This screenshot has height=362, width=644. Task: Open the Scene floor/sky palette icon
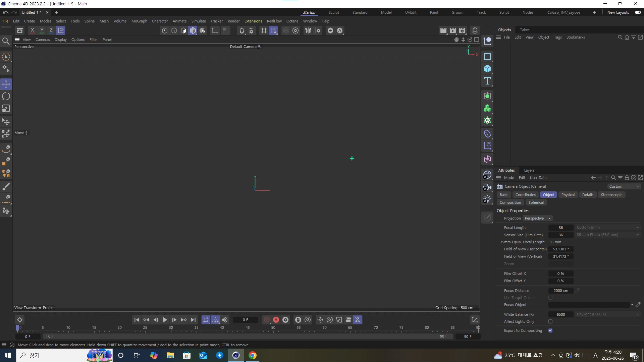[x=487, y=175]
